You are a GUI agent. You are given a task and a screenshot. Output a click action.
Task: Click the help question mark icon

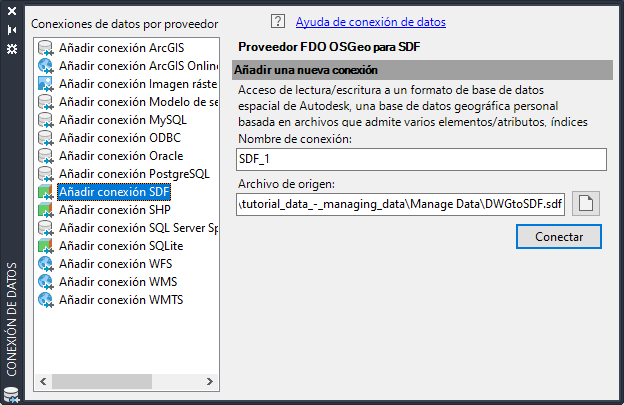(x=278, y=21)
